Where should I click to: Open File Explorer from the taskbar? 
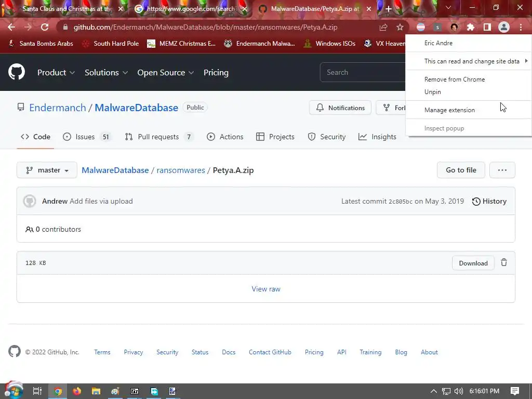(96, 391)
